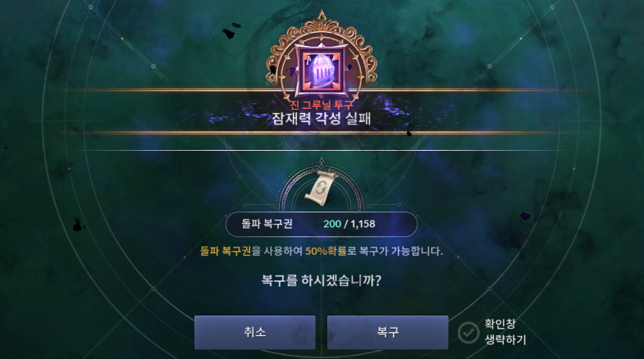
Task: Click the 잠재력 각성 실패 title text
Action: point(322,119)
